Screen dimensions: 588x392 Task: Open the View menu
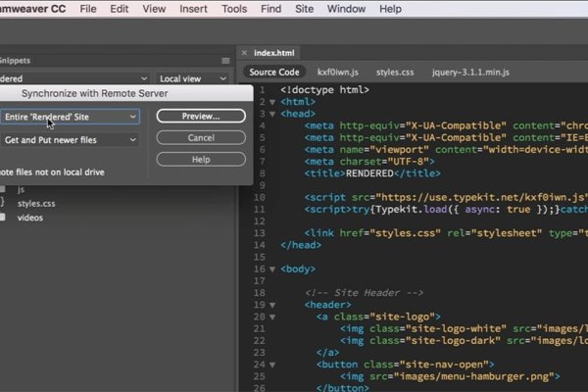click(x=154, y=9)
